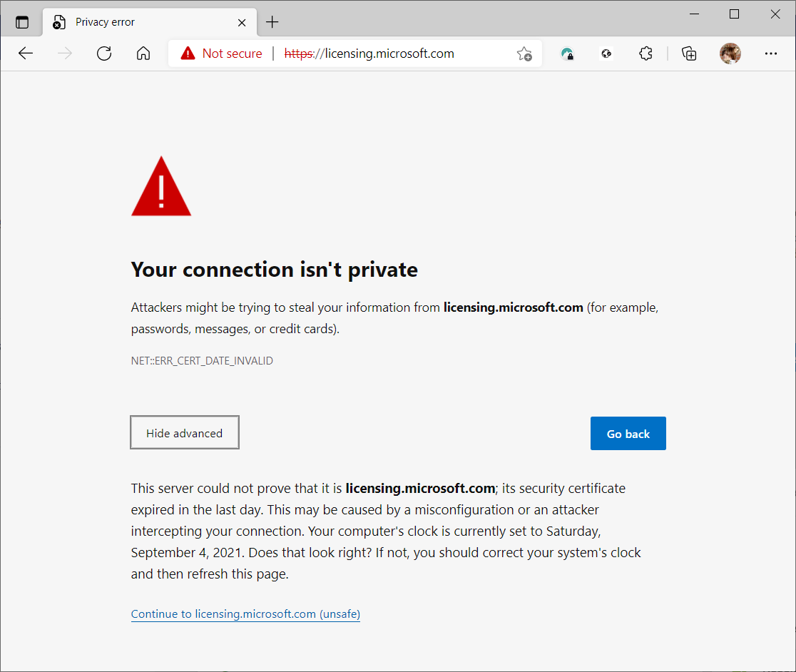Refresh the current page
Screen dimensions: 796x672
104,54
